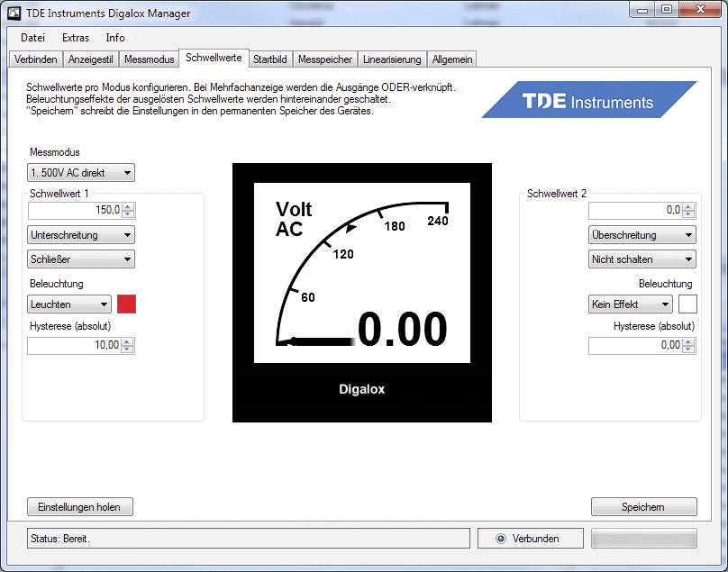Open the Datei menu
The width and height of the screenshot is (728, 572).
click(32, 38)
